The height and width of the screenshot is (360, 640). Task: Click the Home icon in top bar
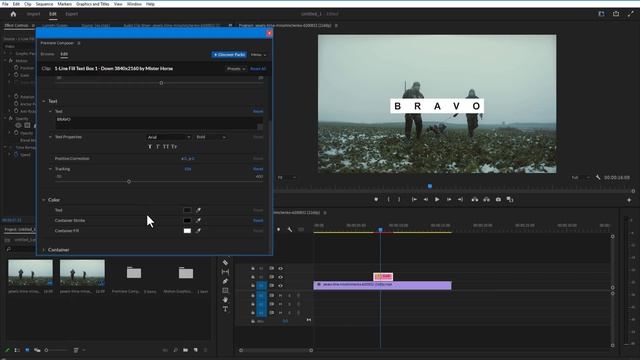click(x=13, y=14)
